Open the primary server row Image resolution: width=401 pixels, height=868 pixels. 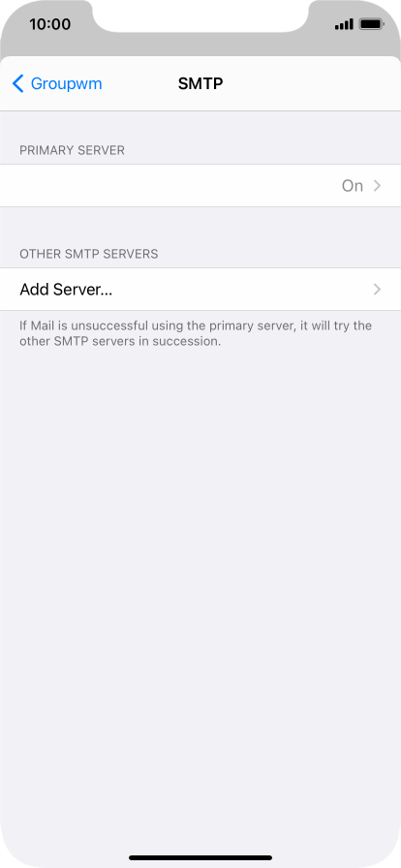coord(200,185)
